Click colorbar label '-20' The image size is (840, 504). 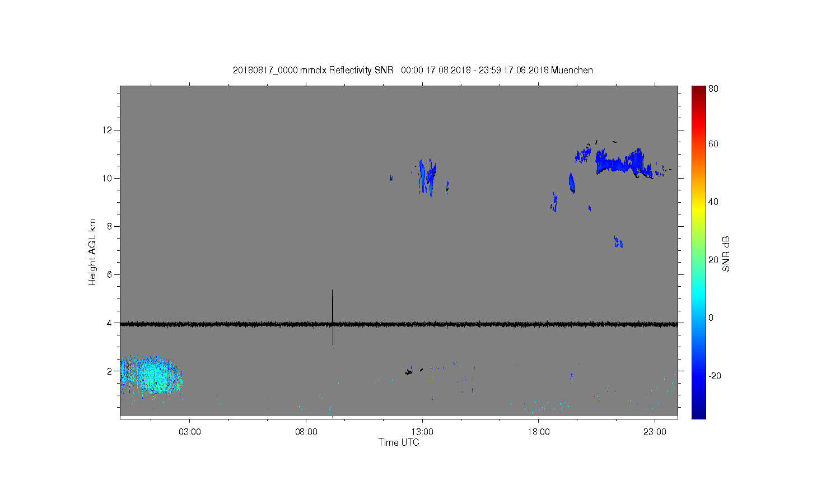715,376
